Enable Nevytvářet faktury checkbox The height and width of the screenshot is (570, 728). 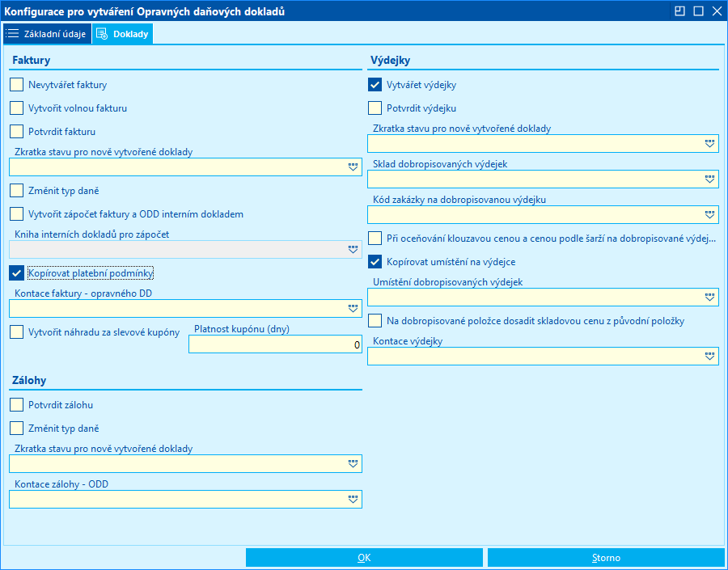tap(17, 84)
